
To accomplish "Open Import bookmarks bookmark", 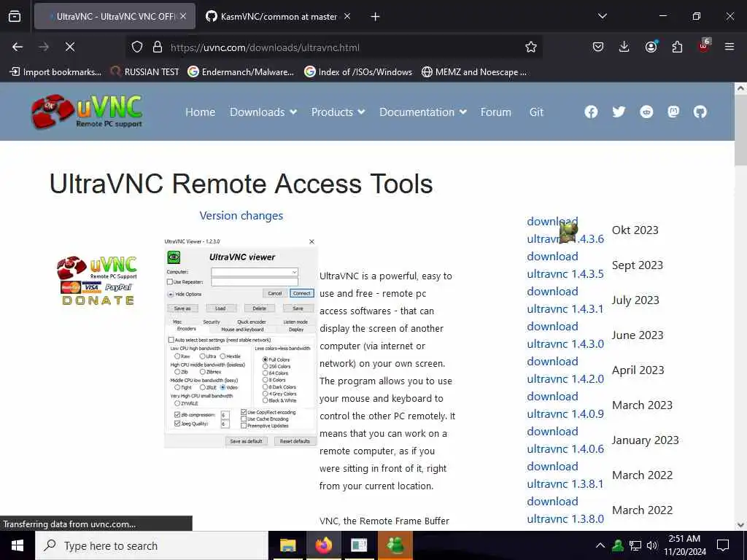I will (55, 72).
